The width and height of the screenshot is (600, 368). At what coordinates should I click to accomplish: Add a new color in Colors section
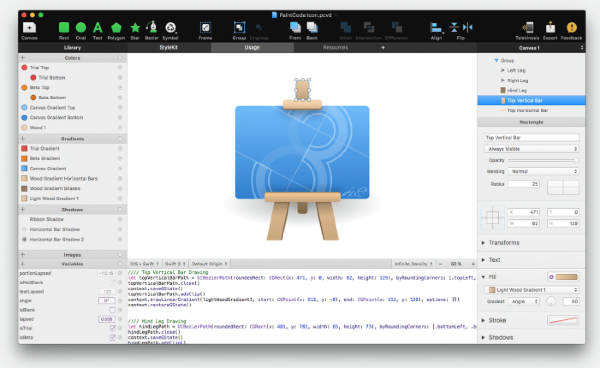tap(23, 58)
